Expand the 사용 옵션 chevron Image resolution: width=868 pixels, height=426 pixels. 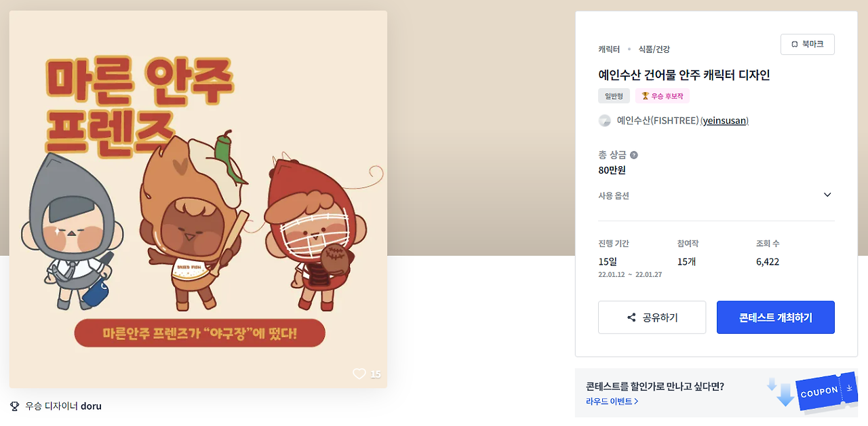click(827, 195)
